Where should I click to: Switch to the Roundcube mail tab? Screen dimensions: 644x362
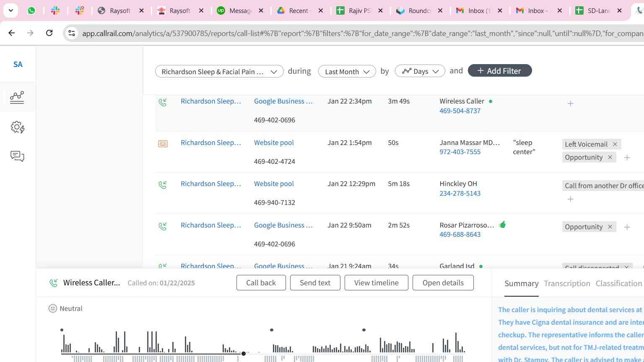419,10
